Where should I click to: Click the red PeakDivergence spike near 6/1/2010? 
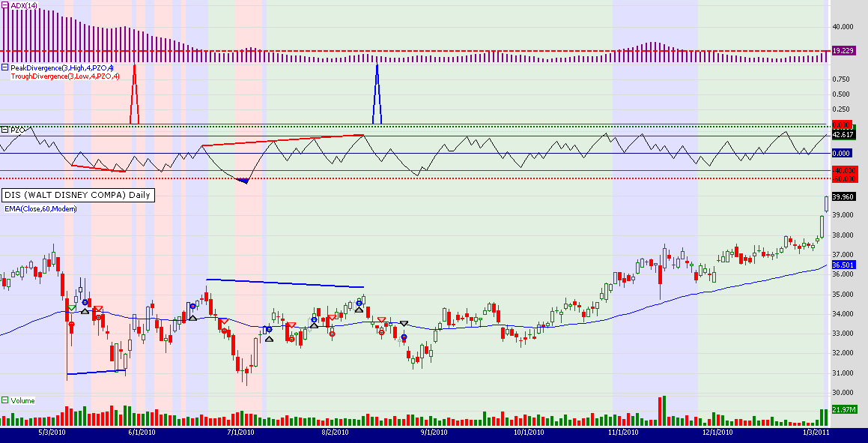pyautogui.click(x=134, y=94)
